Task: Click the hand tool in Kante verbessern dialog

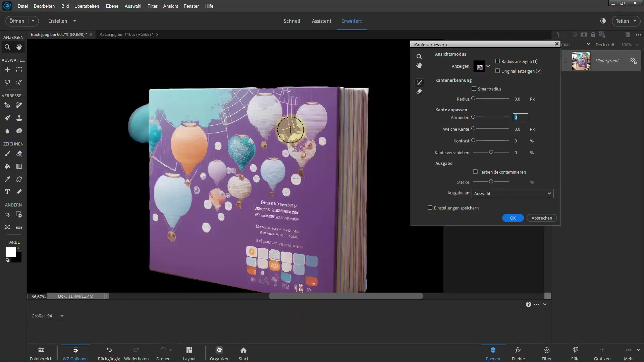Action: pos(419,66)
